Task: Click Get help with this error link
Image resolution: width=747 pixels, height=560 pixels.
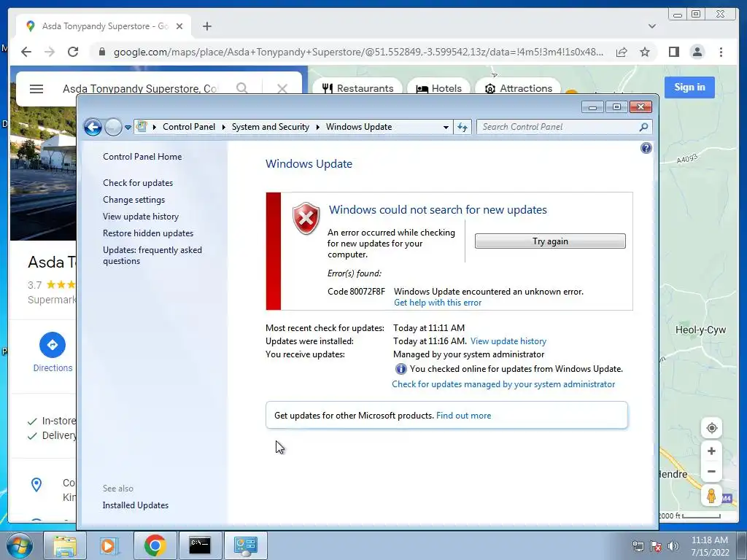Action: coord(438,303)
